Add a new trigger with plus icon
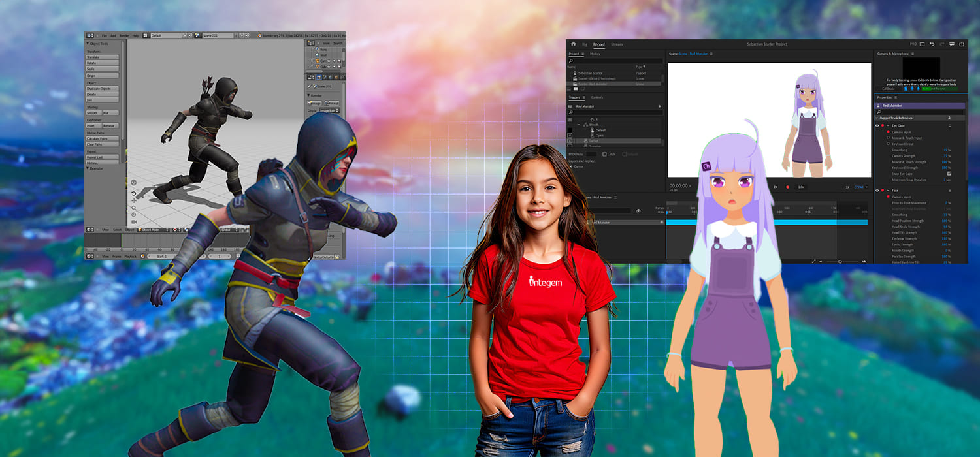 (x=659, y=106)
